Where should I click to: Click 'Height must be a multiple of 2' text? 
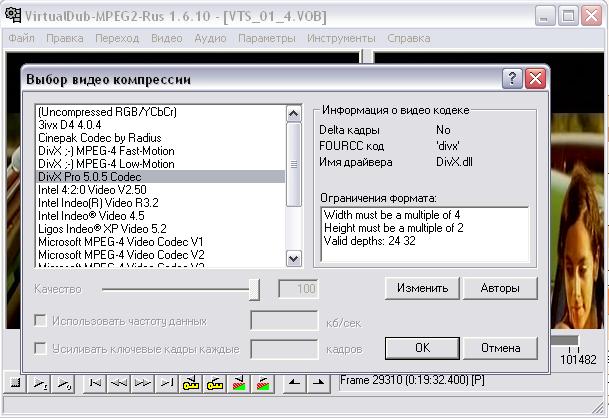[393, 228]
